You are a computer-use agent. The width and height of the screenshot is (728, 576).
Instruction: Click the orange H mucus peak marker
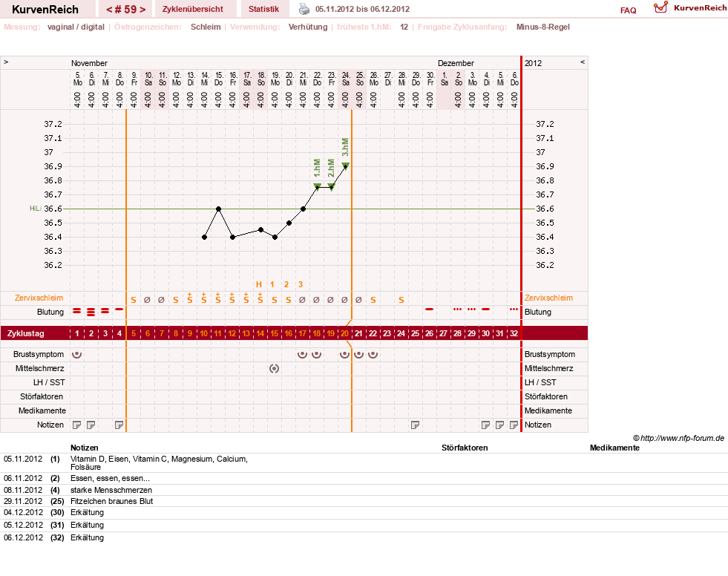259,284
